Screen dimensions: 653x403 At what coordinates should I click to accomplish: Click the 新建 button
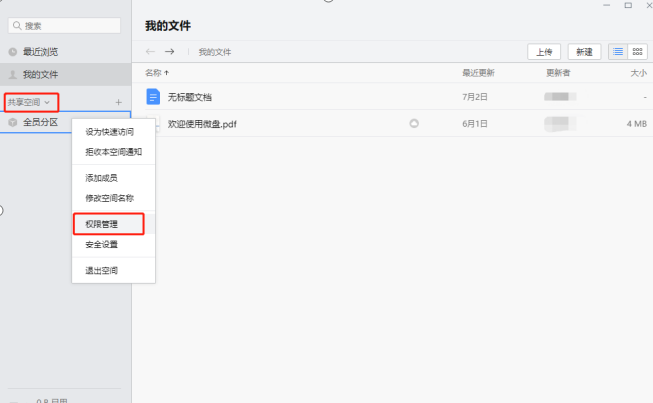coord(585,51)
